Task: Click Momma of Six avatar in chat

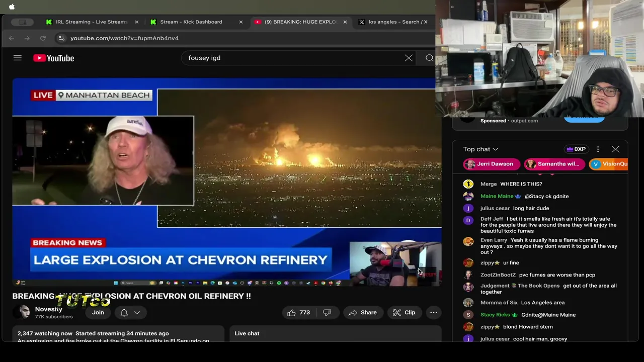Action: (x=468, y=303)
